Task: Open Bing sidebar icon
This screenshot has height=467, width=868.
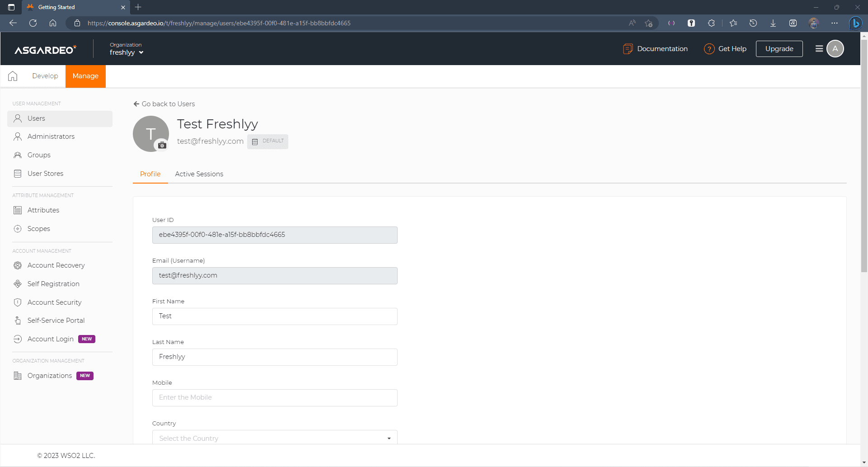Action: [x=855, y=23]
